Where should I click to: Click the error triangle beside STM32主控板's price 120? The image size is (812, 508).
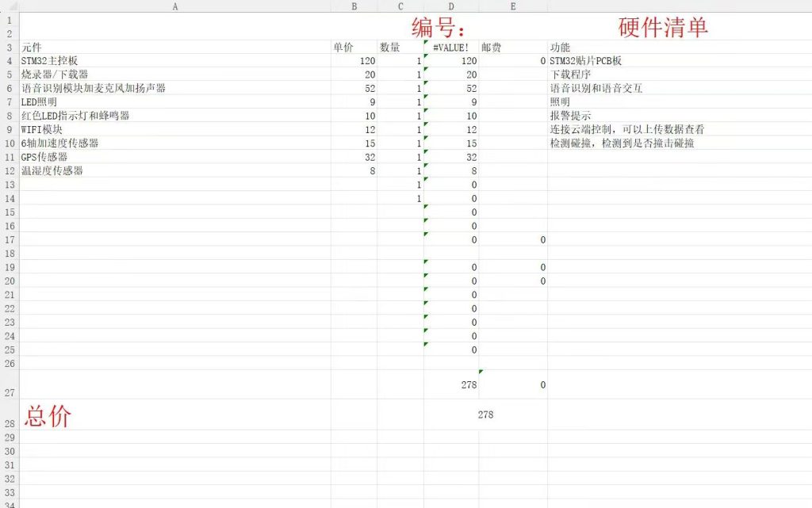point(426,57)
